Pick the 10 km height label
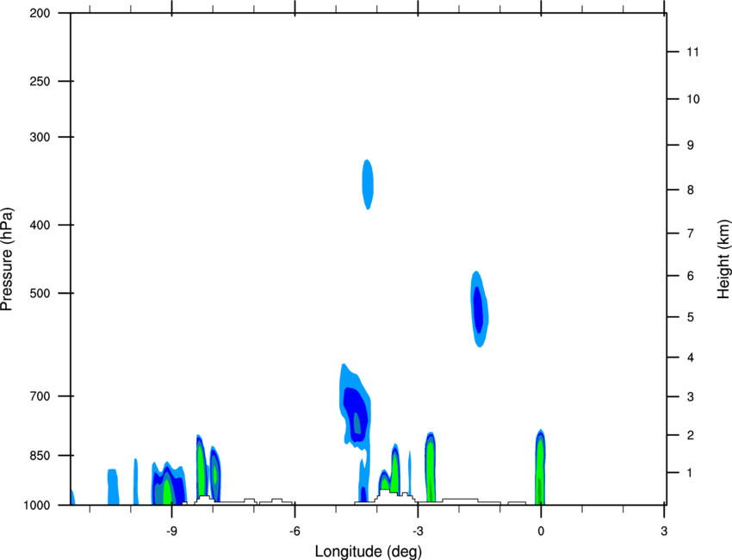 692,99
